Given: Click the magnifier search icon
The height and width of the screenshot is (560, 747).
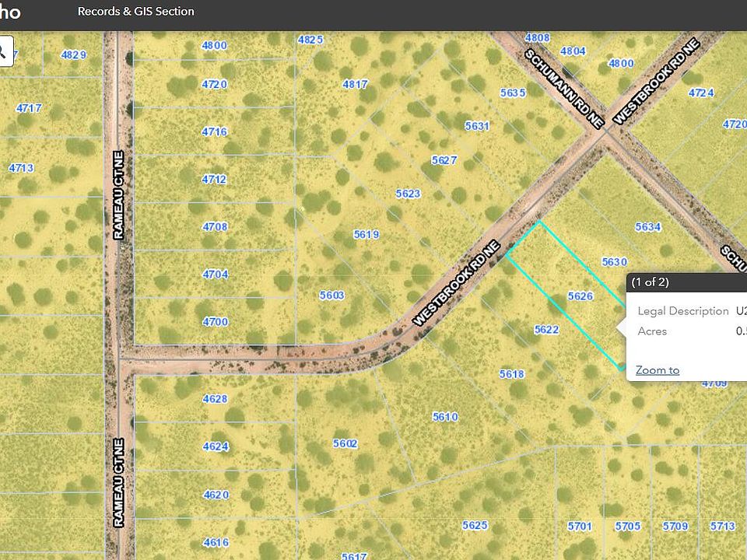Looking at the screenshot, I should tap(5, 51).
